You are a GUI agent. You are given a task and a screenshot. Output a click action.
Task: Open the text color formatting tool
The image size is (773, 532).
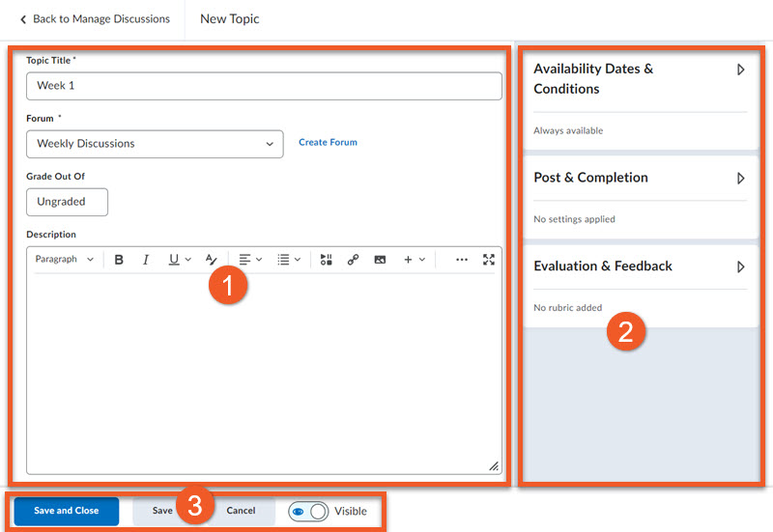point(212,260)
